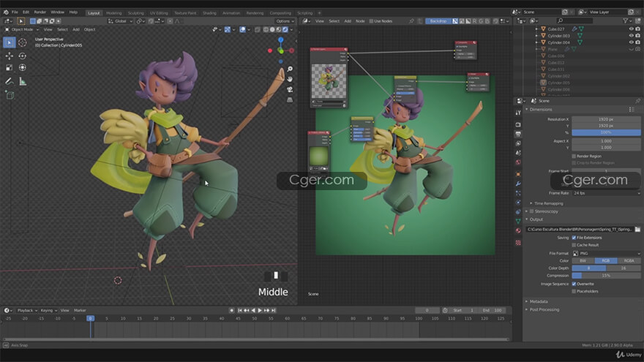Viewport: 644px width, 362px height.
Task: Select rendered viewport shading sphere icon
Action: point(285,29)
